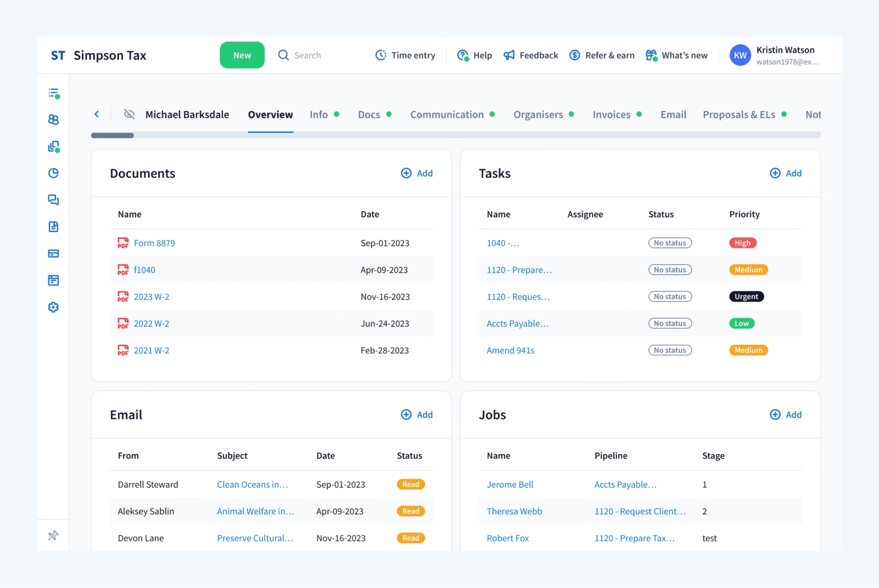Open Animal Welfare email subject link
Screen dimensions: 879x588
[256, 511]
